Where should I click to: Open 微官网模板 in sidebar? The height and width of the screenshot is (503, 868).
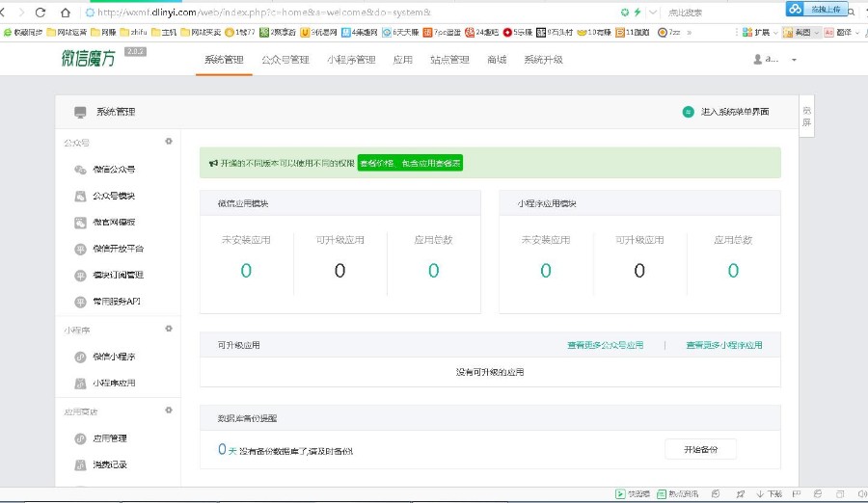[x=114, y=223]
